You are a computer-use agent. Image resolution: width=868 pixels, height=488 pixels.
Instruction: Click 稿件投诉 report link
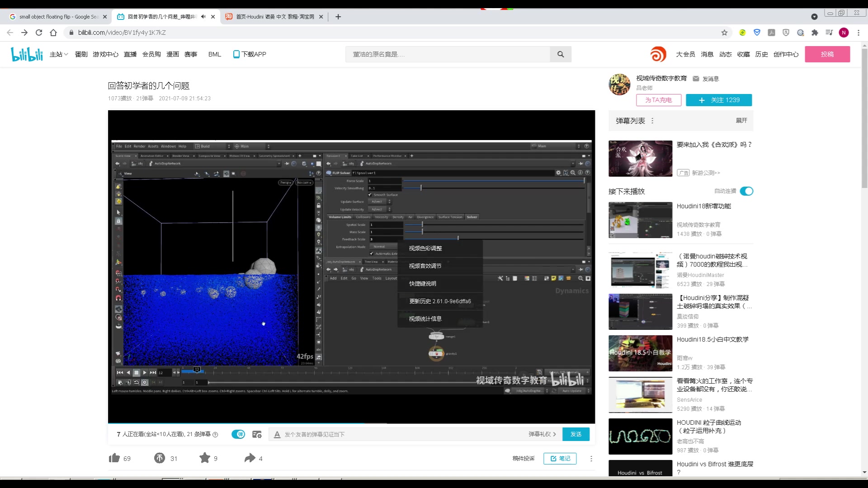point(524,458)
